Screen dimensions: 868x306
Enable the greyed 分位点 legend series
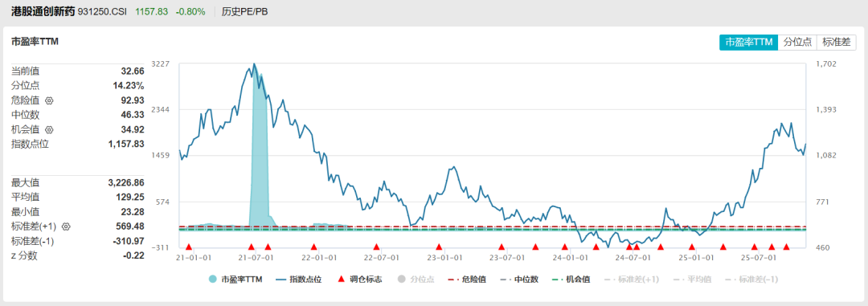(x=416, y=279)
